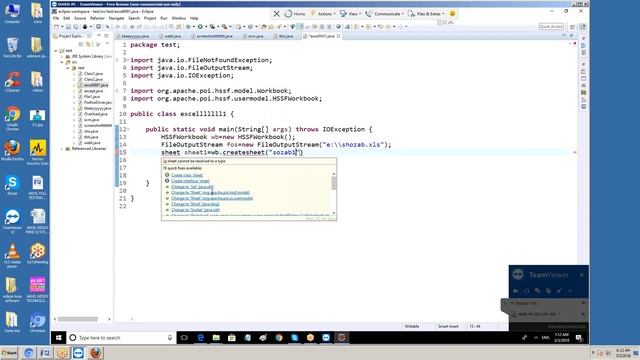The width and height of the screenshot is (640, 360).
Task: Open the File Explorer icon on the remote taskbar
Action: [216, 338]
